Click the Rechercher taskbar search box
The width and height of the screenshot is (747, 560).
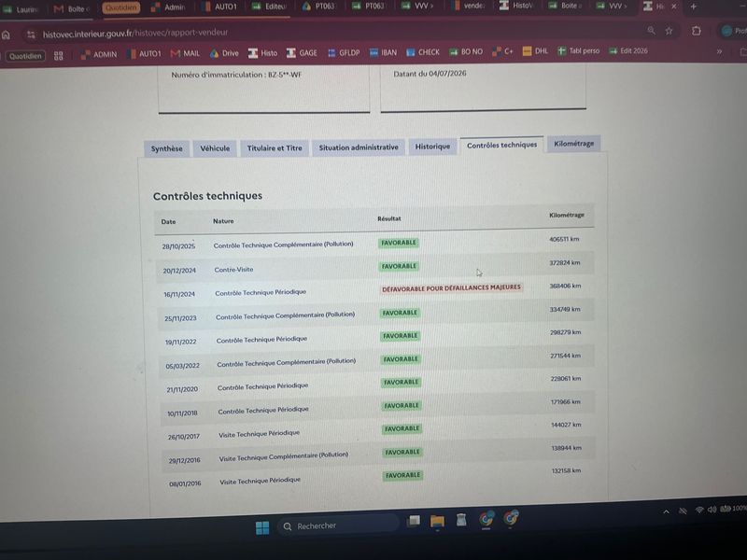(x=338, y=525)
